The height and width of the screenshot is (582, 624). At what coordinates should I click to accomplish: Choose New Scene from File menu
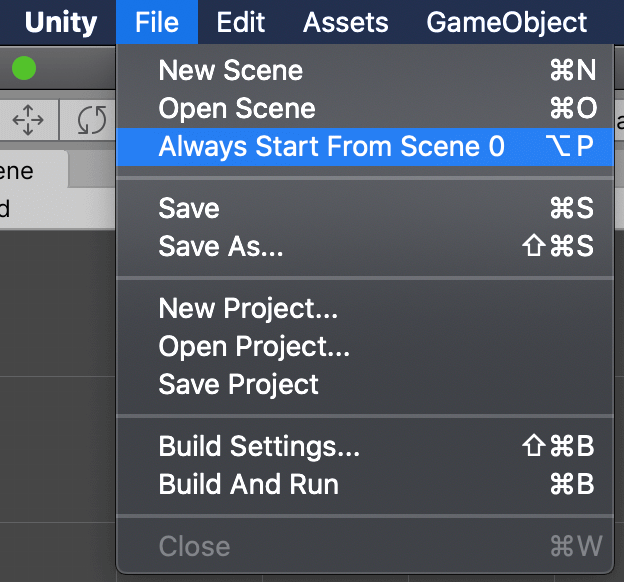point(365,70)
